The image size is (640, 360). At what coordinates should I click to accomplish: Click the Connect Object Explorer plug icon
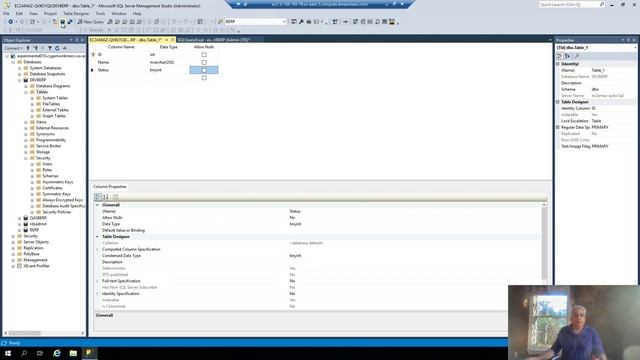28,48
